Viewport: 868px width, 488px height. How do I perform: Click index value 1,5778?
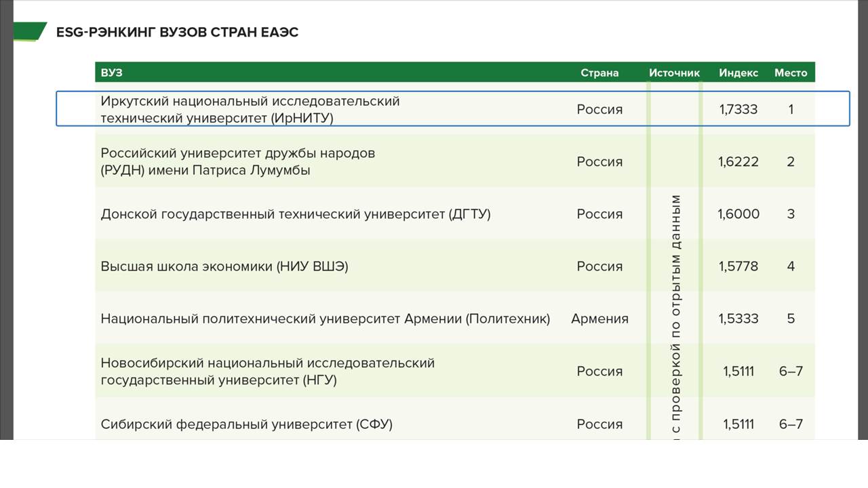coord(738,266)
